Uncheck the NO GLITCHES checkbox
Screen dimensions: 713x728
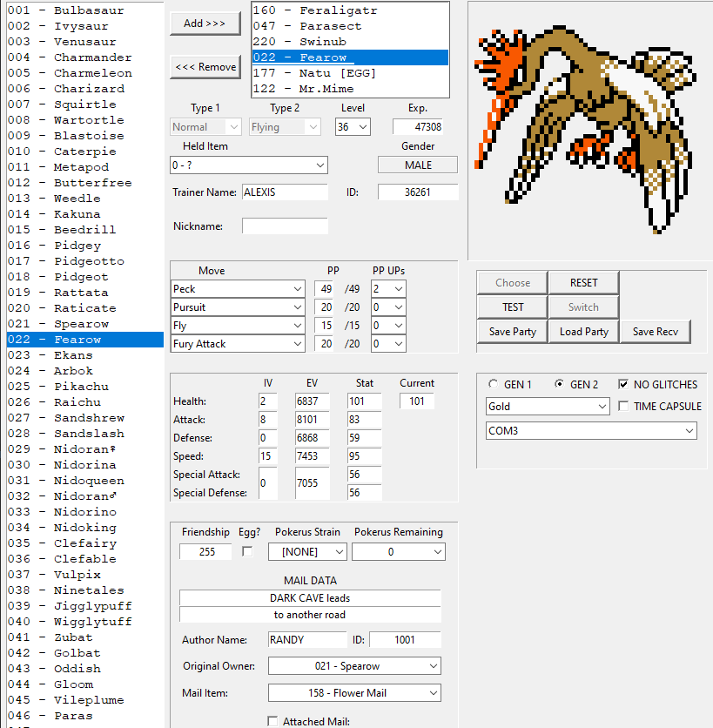coord(622,385)
